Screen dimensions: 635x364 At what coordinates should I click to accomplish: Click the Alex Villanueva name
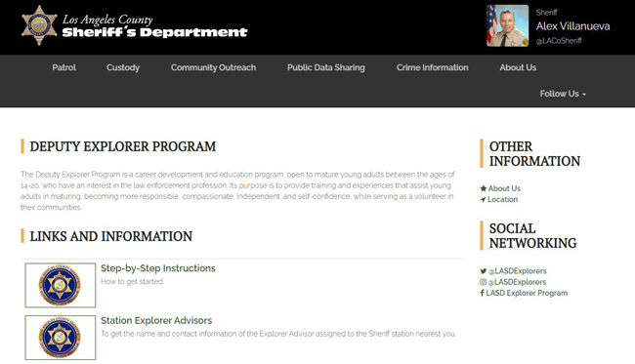[573, 26]
